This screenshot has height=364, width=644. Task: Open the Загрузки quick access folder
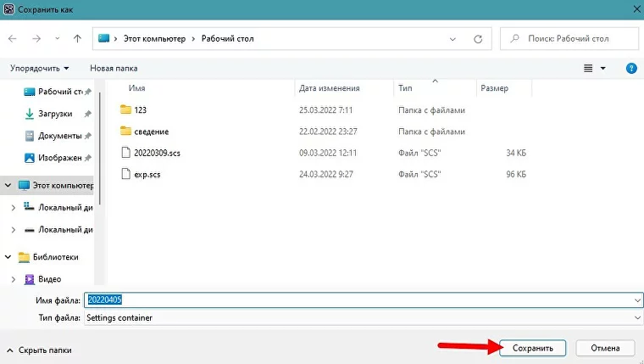[54, 114]
